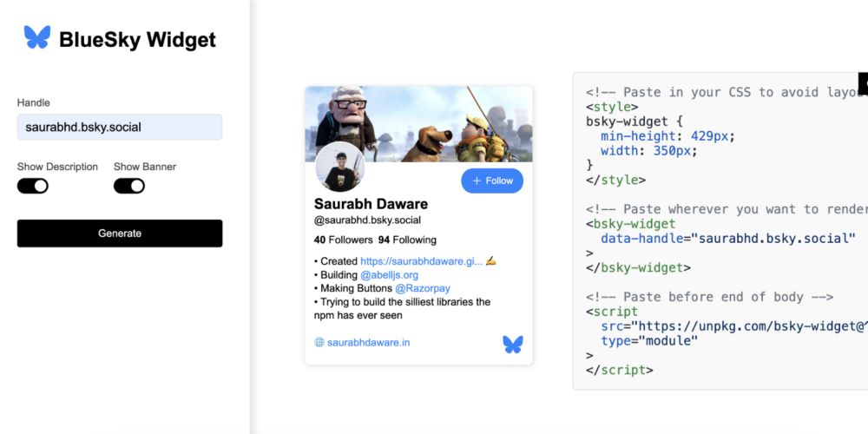The height and width of the screenshot is (434, 868).
Task: Toggle the Show Banner switch
Action: (129, 186)
